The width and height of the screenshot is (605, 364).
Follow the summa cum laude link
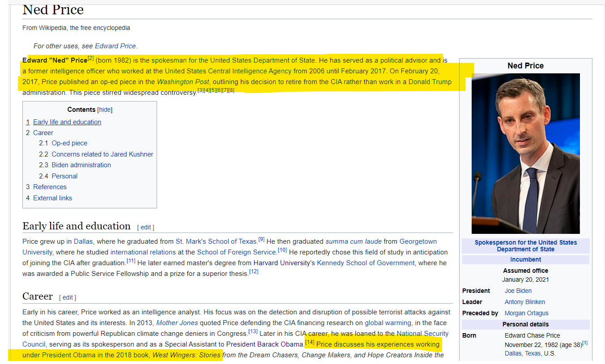(x=354, y=241)
